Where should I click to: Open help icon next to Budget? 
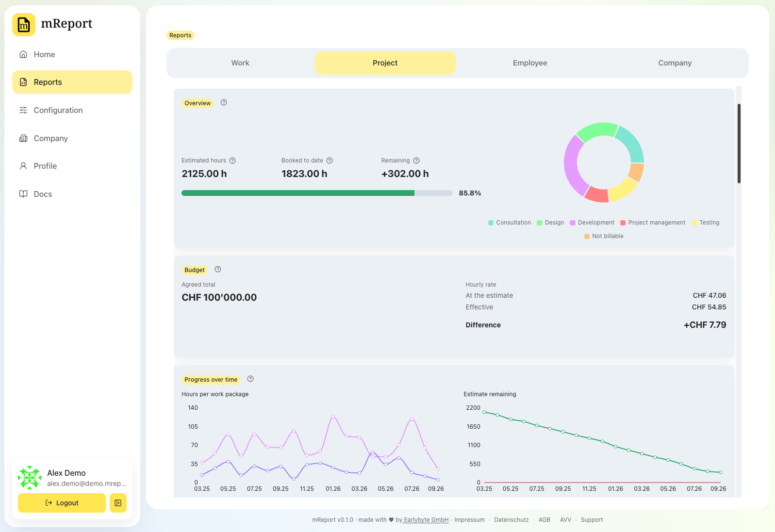pyautogui.click(x=218, y=269)
